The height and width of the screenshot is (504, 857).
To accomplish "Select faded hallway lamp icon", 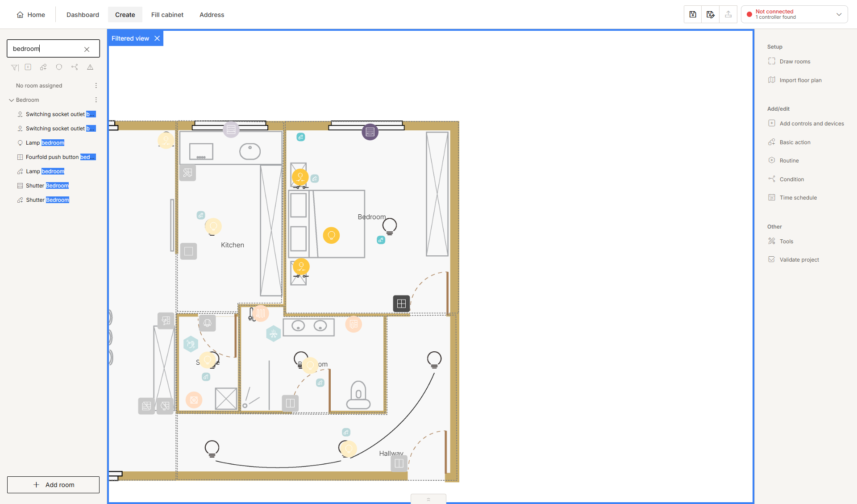I will click(x=349, y=449).
